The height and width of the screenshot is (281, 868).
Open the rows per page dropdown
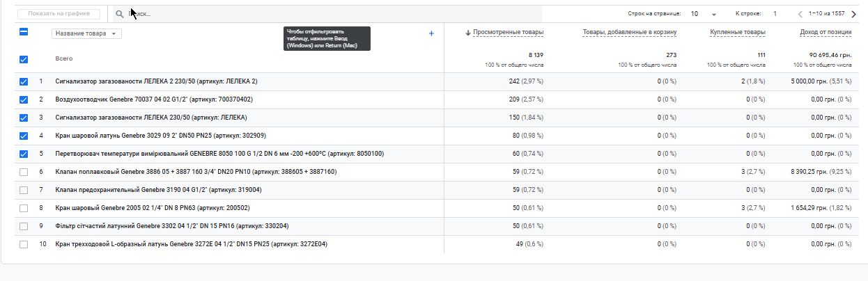[704, 14]
